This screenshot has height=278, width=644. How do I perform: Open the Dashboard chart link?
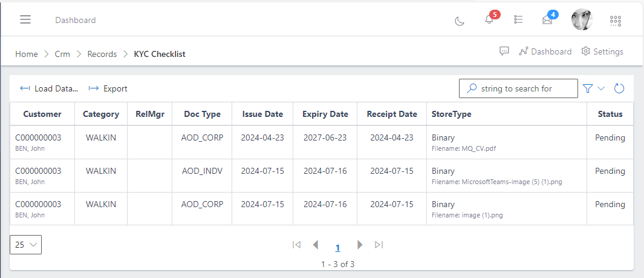tap(545, 51)
